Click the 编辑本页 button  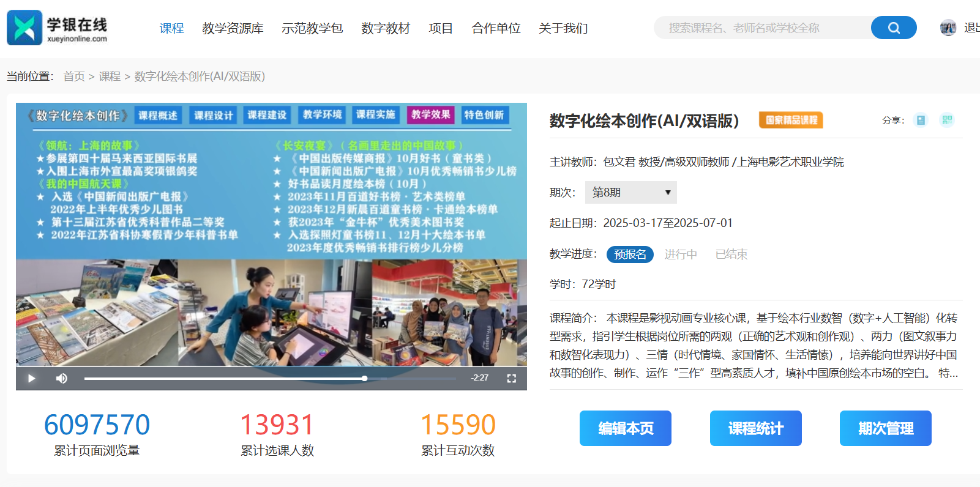click(x=626, y=428)
